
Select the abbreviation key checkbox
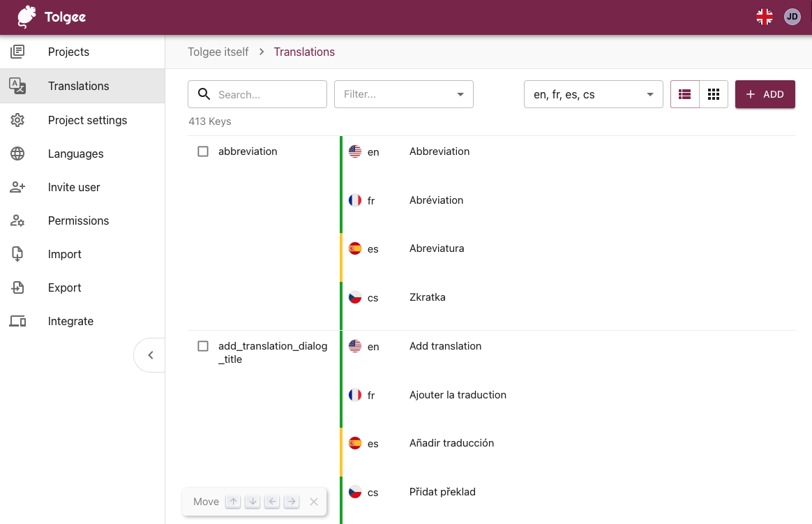203,151
